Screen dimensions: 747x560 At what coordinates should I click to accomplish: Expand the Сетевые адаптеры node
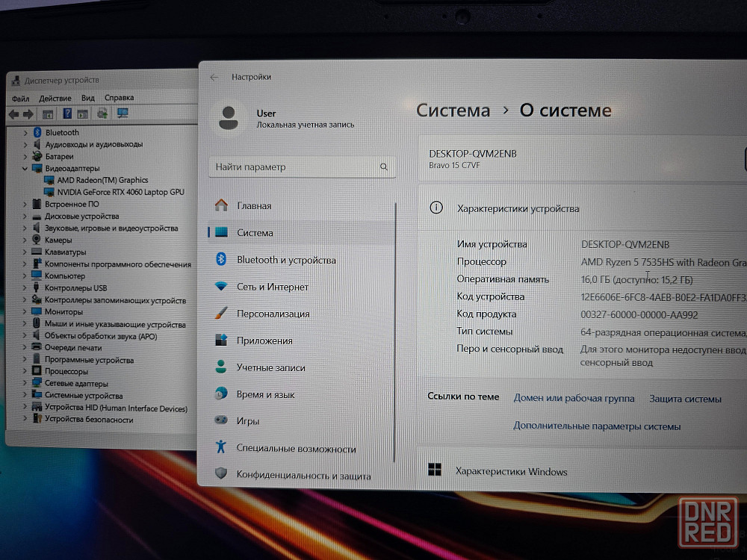(x=25, y=383)
